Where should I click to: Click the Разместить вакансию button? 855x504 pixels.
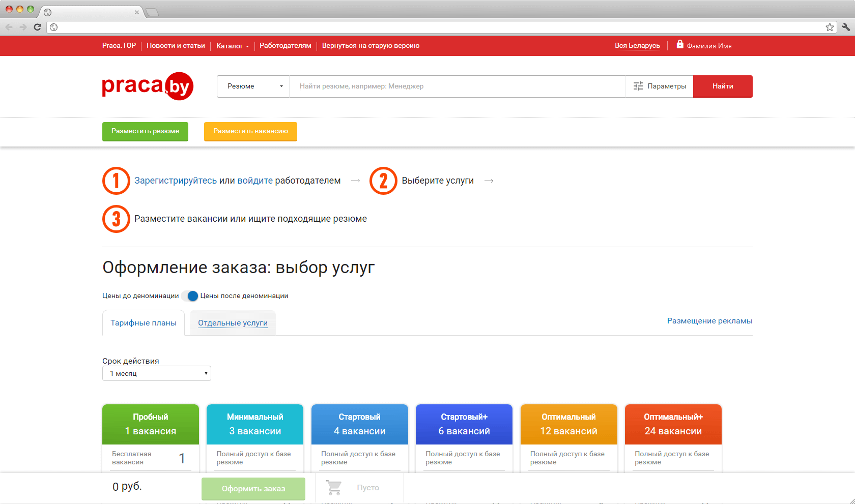click(x=250, y=131)
